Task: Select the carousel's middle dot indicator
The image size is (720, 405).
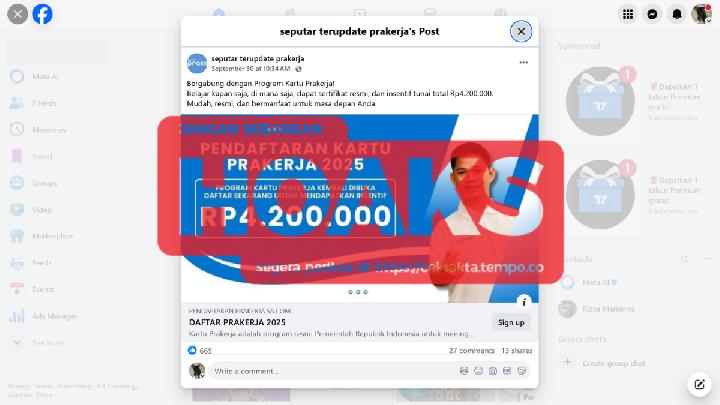Action: pyautogui.click(x=358, y=292)
